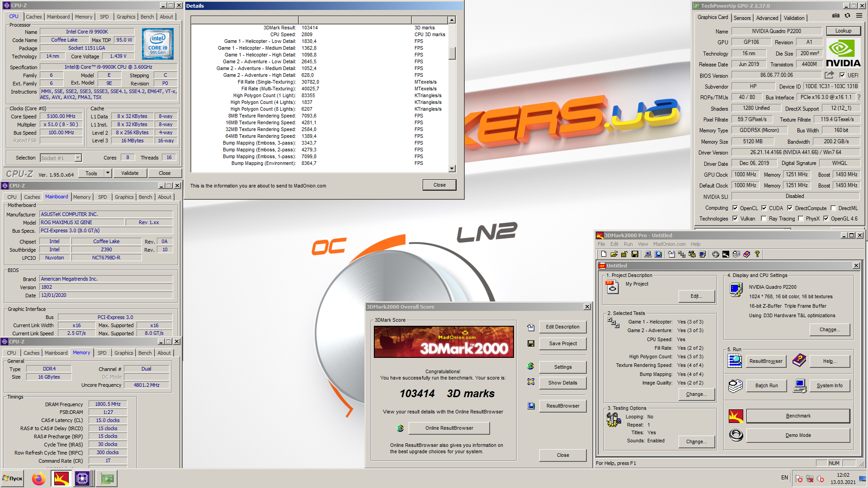The height and width of the screenshot is (488, 868).
Task: Click the yellow question mark toolbar icon
Action: tap(757, 254)
